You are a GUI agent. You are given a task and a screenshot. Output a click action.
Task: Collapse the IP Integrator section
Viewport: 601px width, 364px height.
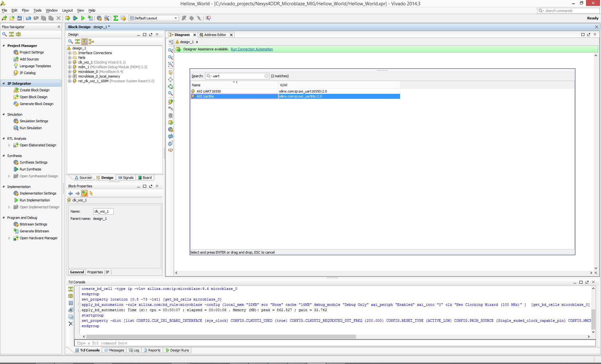tap(4, 83)
